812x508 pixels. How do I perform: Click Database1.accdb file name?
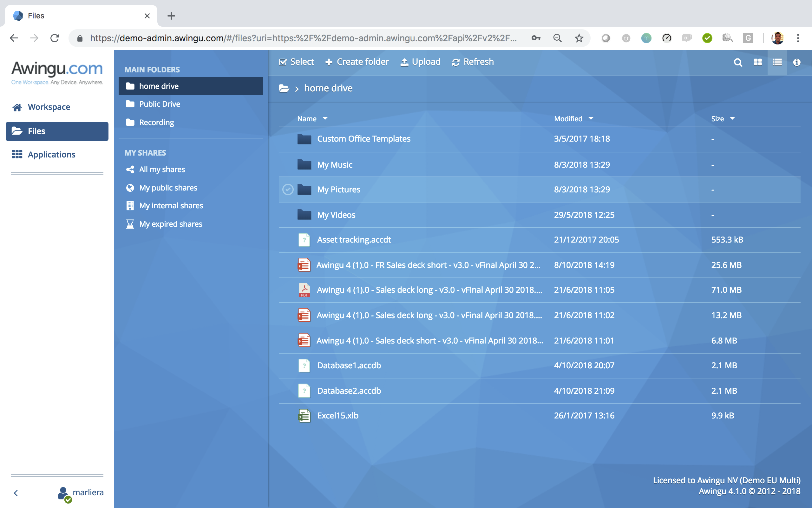349,365
